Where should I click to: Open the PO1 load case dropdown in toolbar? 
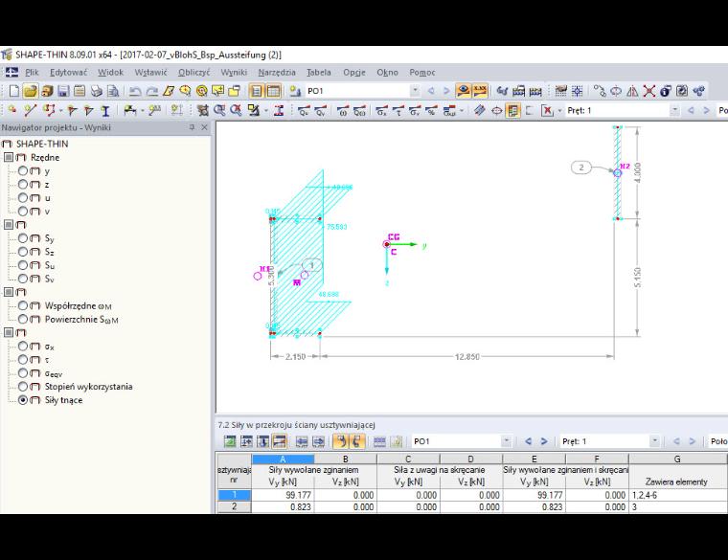pyautogui.click(x=416, y=91)
